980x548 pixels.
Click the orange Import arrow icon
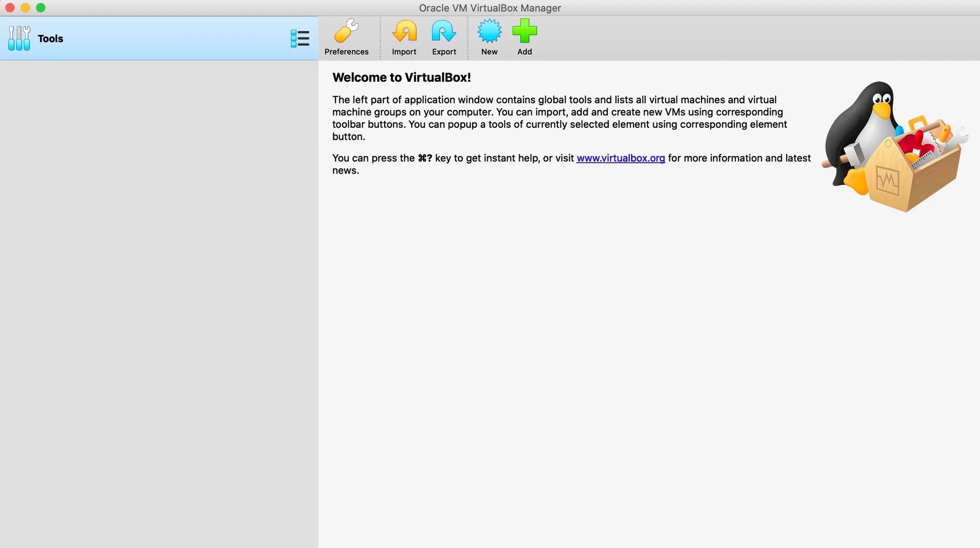pyautogui.click(x=404, y=32)
